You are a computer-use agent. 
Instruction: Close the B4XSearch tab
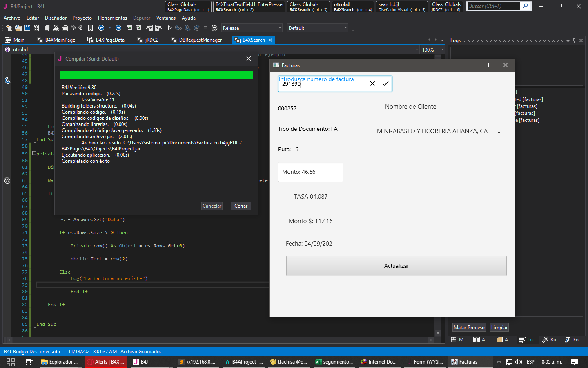click(x=270, y=40)
